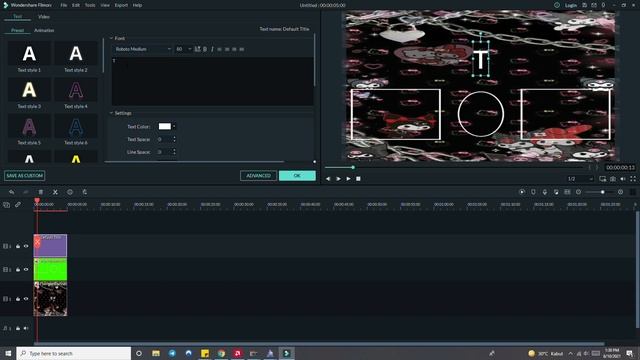Adjust the Line Space stepper

tap(174, 152)
